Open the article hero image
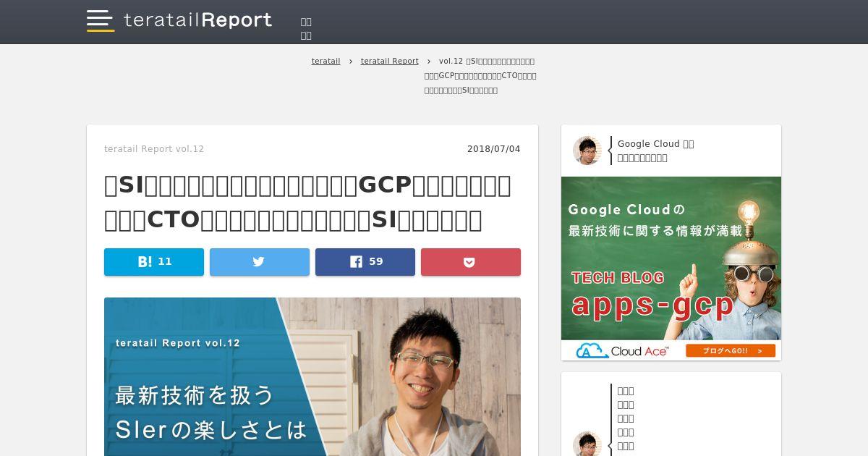Image resolution: width=868 pixels, height=456 pixels. click(x=312, y=376)
